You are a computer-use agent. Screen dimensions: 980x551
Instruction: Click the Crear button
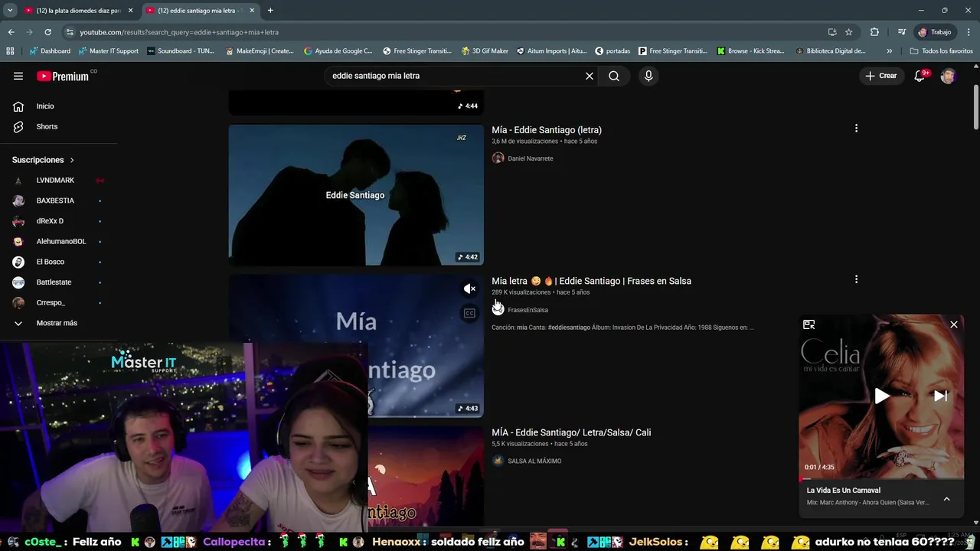click(880, 76)
